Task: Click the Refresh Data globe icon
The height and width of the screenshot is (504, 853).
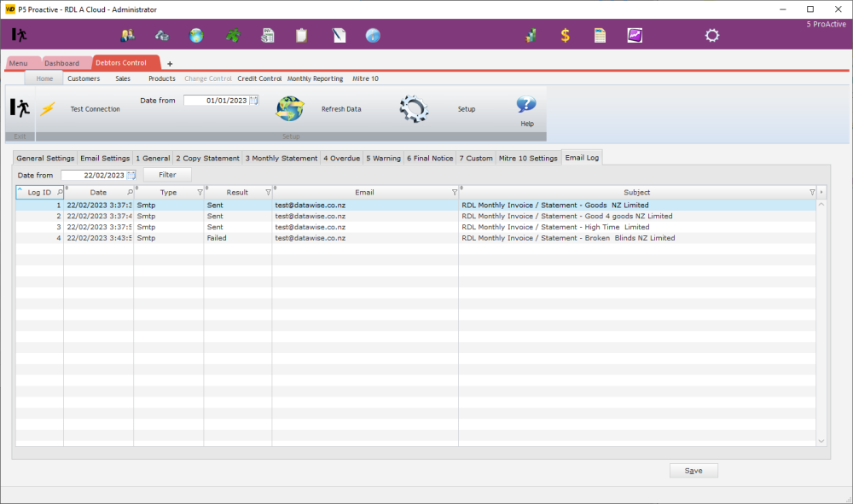Action: [x=290, y=109]
